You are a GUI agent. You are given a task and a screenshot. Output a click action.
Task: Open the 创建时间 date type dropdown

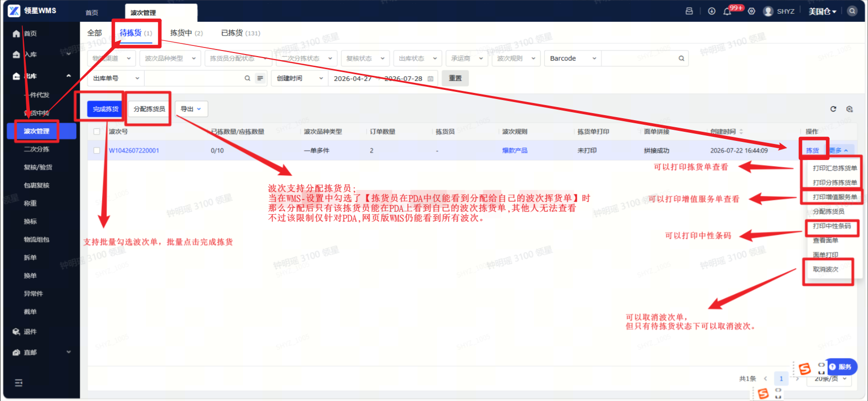click(300, 78)
